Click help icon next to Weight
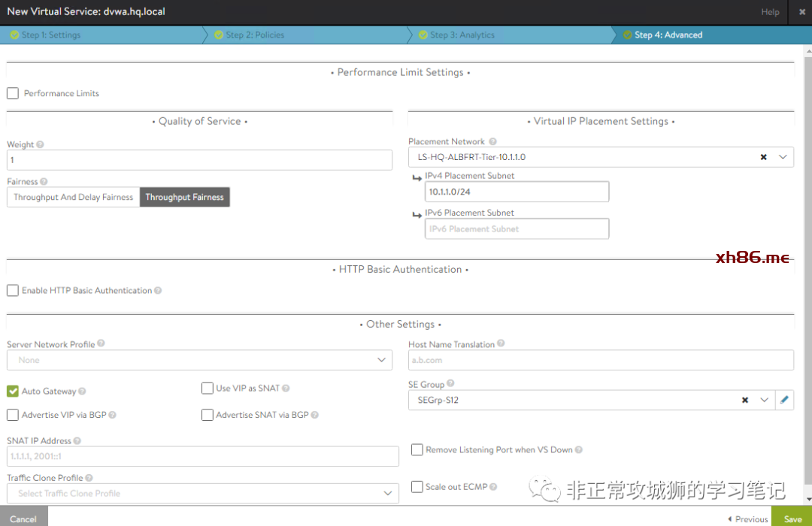 point(40,144)
